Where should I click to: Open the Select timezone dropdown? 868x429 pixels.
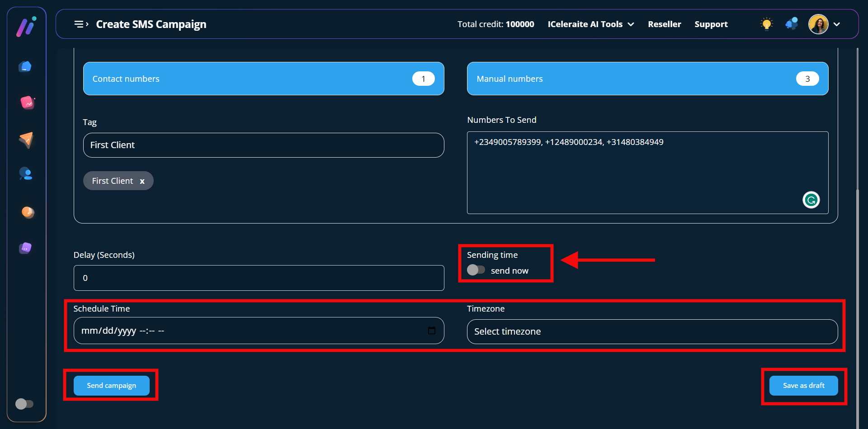[652, 331]
